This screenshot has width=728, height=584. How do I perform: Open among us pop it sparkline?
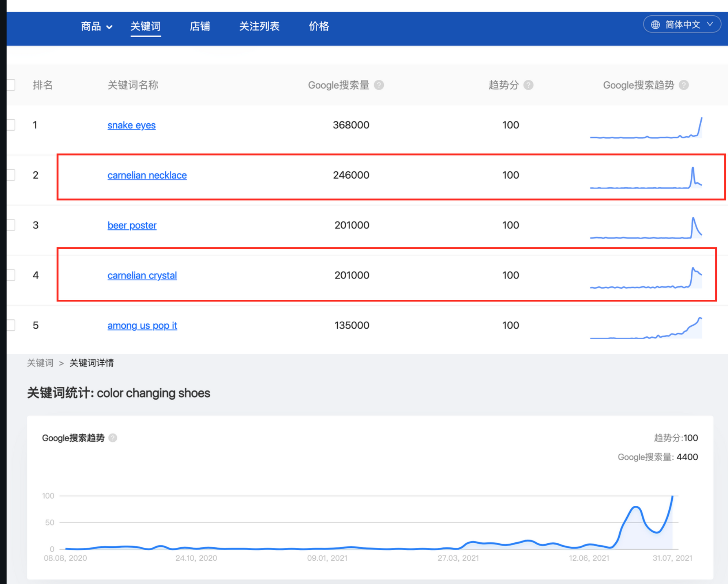(x=646, y=328)
